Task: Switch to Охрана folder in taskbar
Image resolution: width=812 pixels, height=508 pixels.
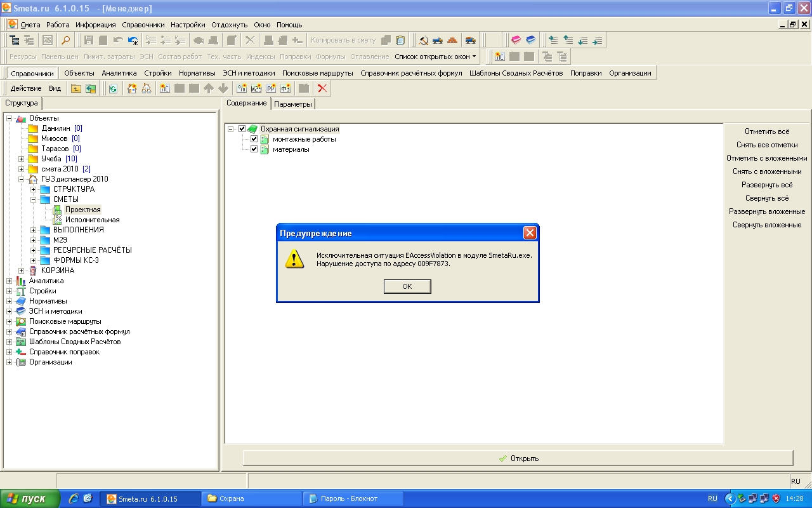Action: (251, 498)
